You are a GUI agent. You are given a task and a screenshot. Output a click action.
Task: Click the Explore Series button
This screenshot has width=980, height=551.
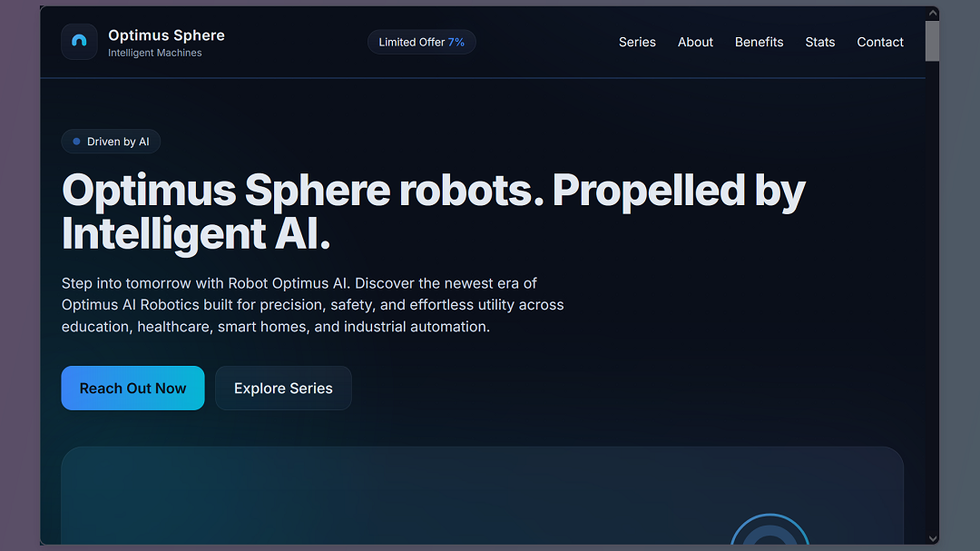[x=283, y=388]
